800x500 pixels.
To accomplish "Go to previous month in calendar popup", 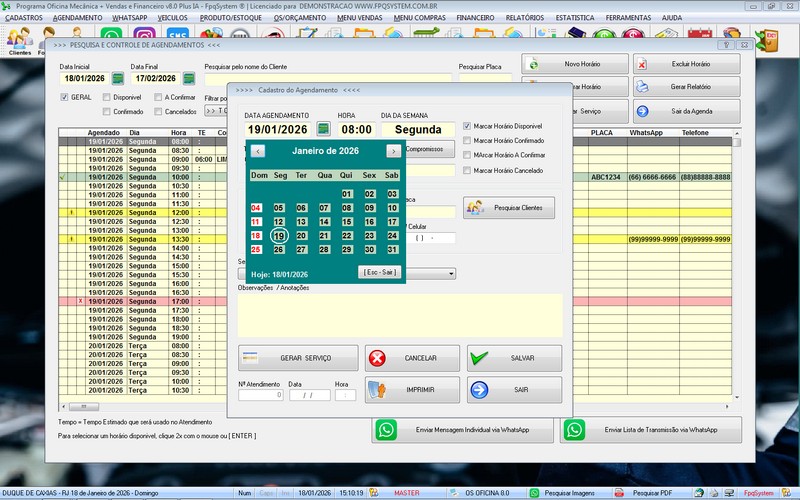I will tap(258, 151).
